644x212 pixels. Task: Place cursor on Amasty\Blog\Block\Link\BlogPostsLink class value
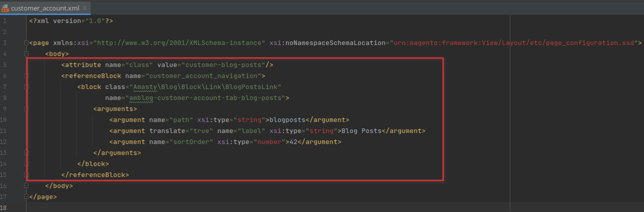tap(206, 87)
